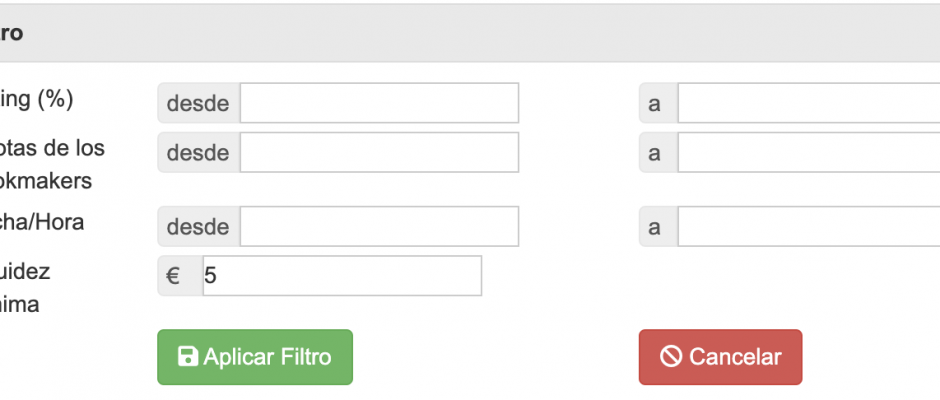Click the minimum liquidity field showing 5
The image size is (940, 400).
[342, 276]
